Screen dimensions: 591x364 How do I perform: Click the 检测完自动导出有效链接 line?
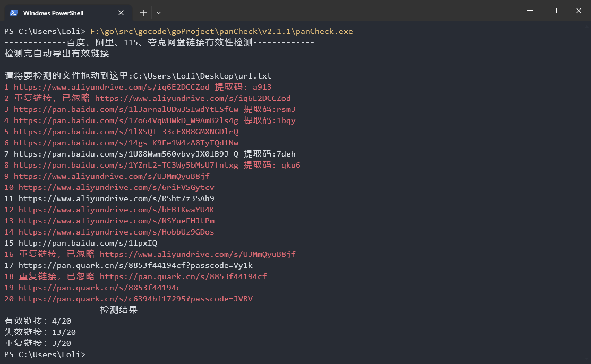57,54
